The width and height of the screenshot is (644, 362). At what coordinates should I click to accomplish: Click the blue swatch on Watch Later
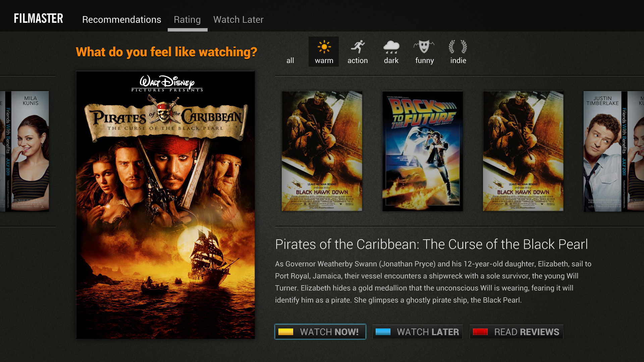[x=383, y=332]
